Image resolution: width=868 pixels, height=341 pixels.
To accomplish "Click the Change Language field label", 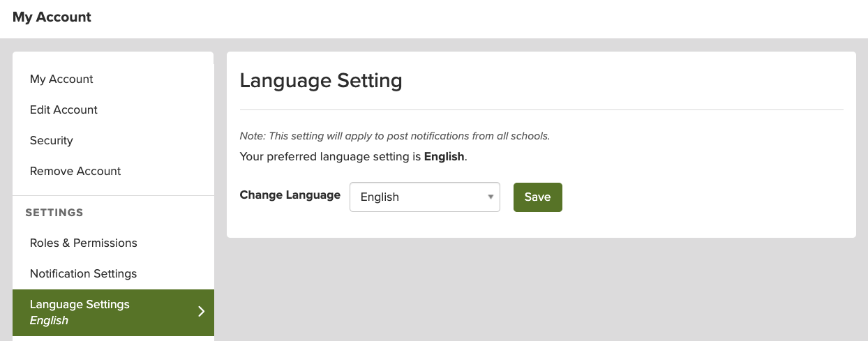I will click(290, 195).
